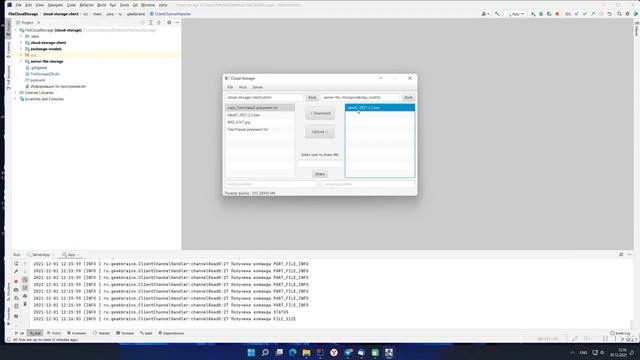Screen dimensions: 640x360
Task: Collapse all in the Project panel
Action: (159, 22)
